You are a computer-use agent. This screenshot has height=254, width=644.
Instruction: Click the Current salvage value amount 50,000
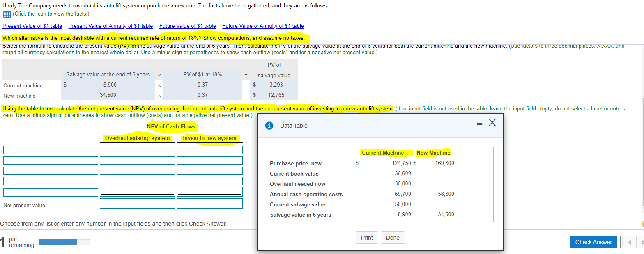(403, 204)
